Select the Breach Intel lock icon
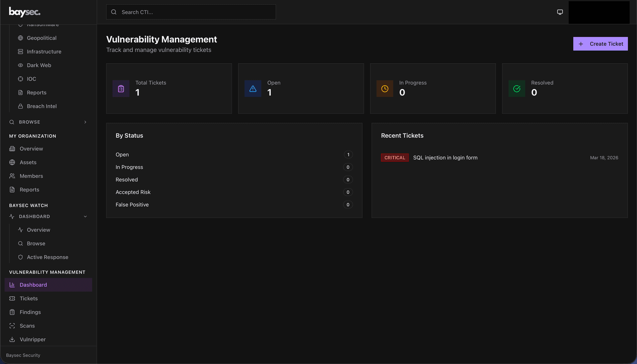The width and height of the screenshot is (637, 364). [x=21, y=106]
